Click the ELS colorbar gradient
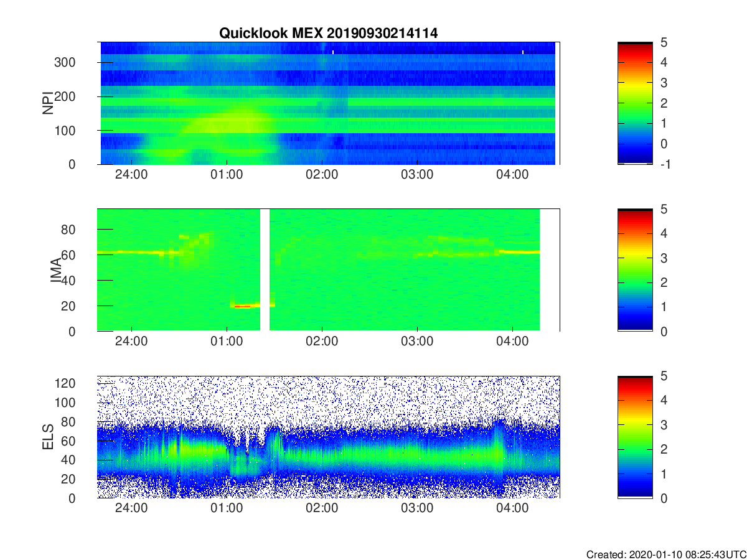The width and height of the screenshot is (747, 560). tap(635, 437)
